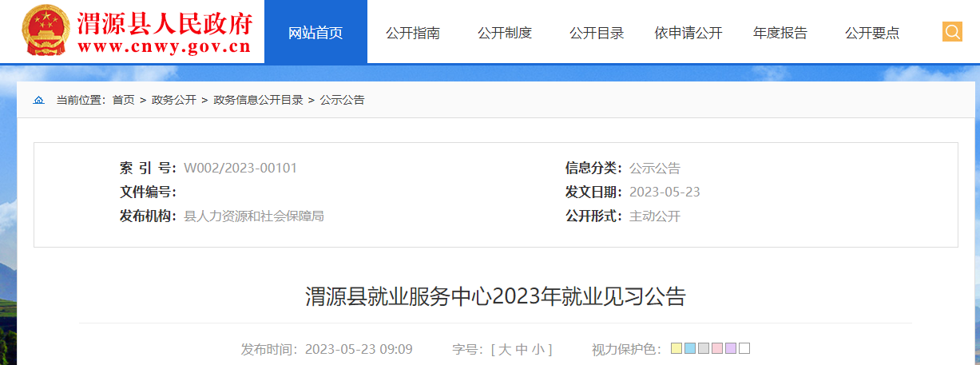
Task: Go to 政务公开 in the breadcrumb
Action: click(174, 101)
